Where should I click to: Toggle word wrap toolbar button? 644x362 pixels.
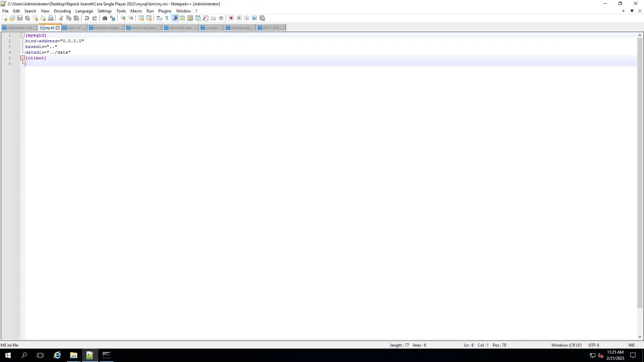(x=159, y=18)
